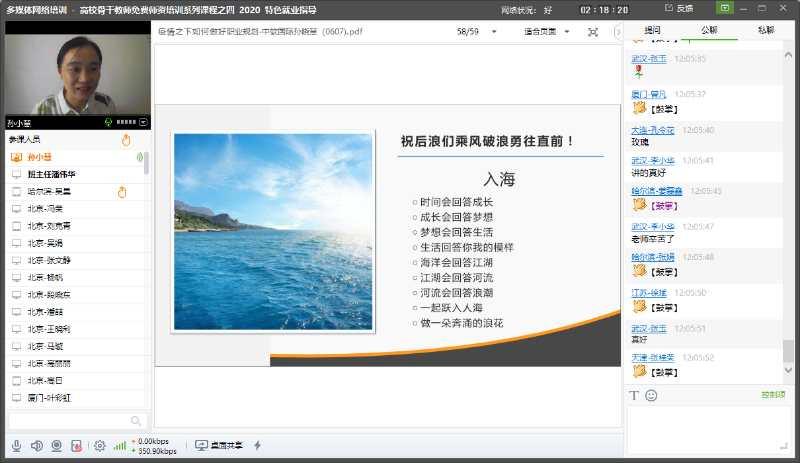Click sender at 12:05:52 in chat
Screen dimensions: 800x463
(653, 358)
